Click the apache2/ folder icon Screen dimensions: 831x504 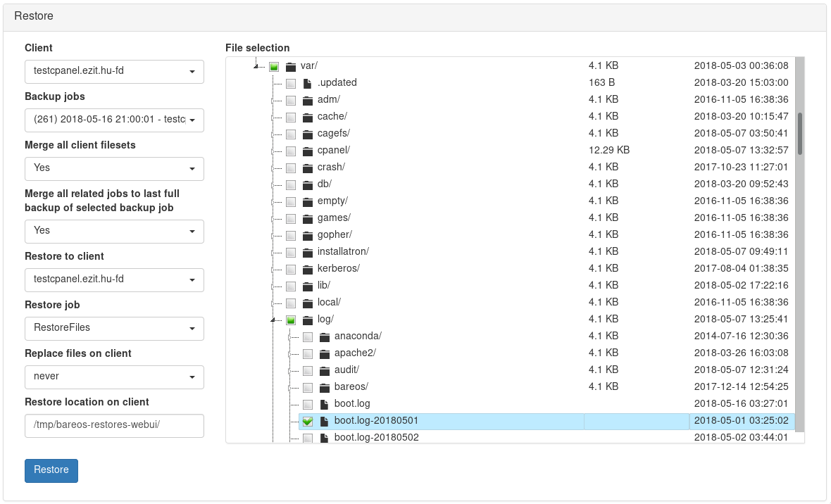[x=324, y=353]
